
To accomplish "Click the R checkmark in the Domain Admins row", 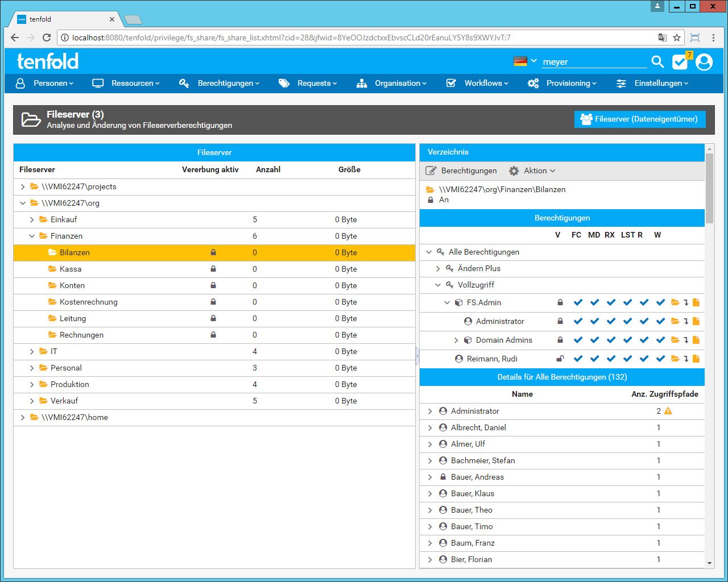I will [644, 340].
